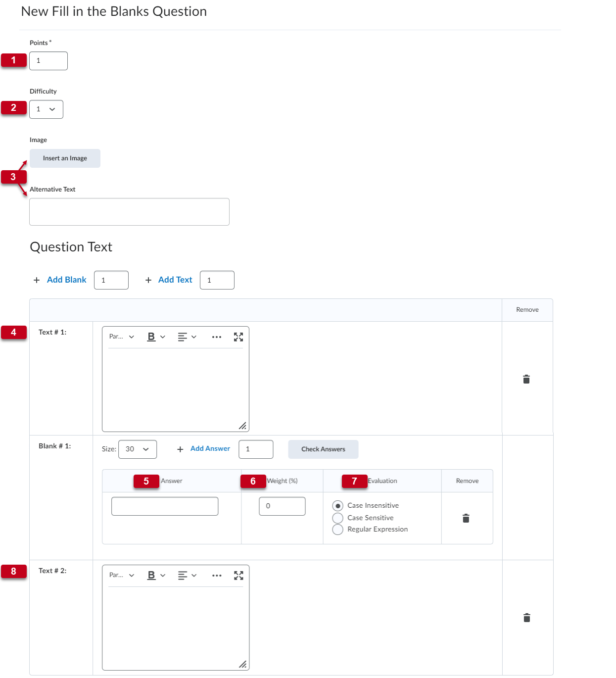Open the Difficulty dropdown

47,109
